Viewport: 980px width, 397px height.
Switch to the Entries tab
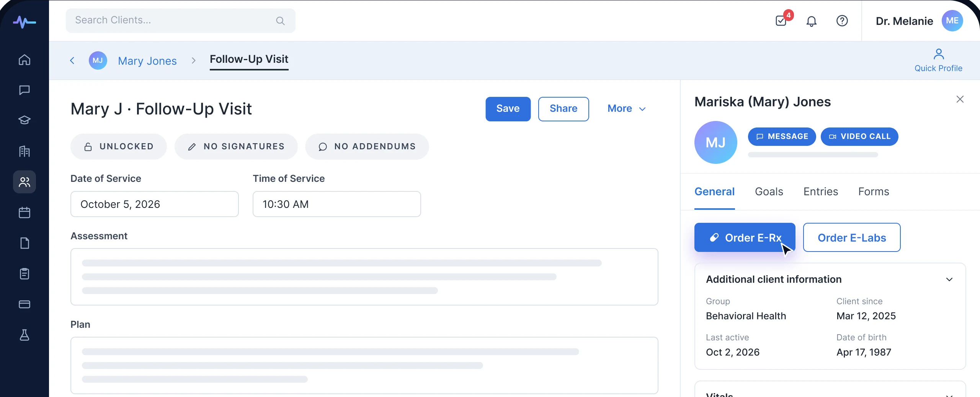(820, 191)
